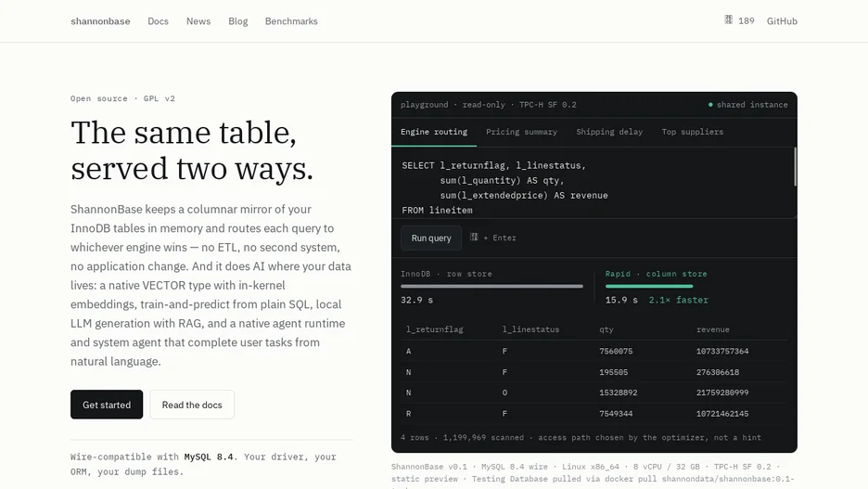Click the qty cell 195505
Screen dimensions: 868x489
(x=613, y=372)
